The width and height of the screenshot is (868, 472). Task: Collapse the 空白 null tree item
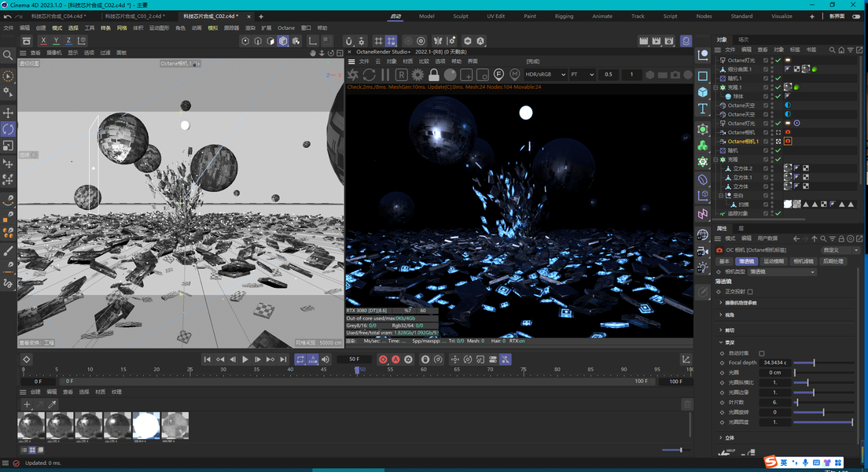pyautogui.click(x=721, y=196)
